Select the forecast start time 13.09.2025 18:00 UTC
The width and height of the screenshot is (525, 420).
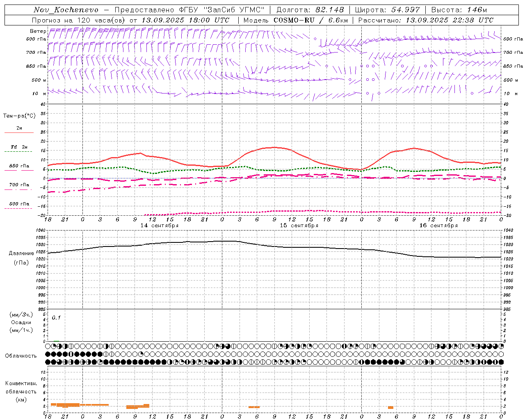point(185,20)
